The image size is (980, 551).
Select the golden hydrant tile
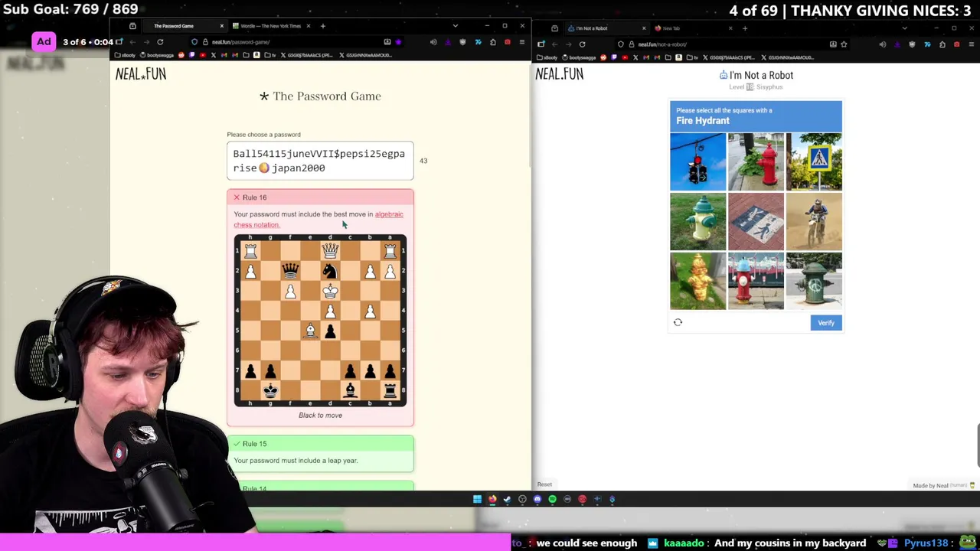(697, 281)
